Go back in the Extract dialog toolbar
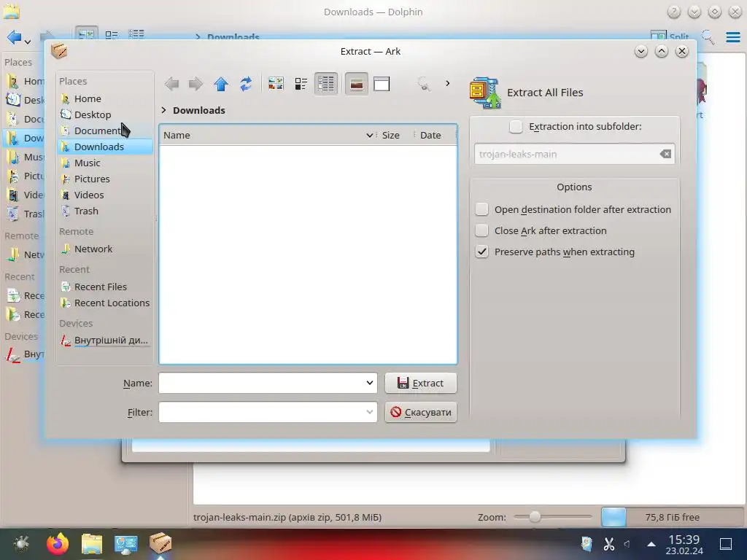Screen dimensions: 747x560 171,85
